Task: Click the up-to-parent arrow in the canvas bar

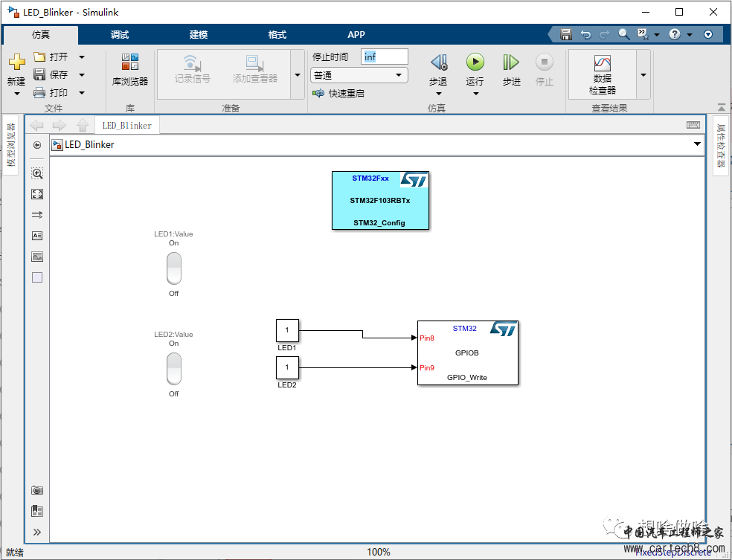Action: [83, 125]
